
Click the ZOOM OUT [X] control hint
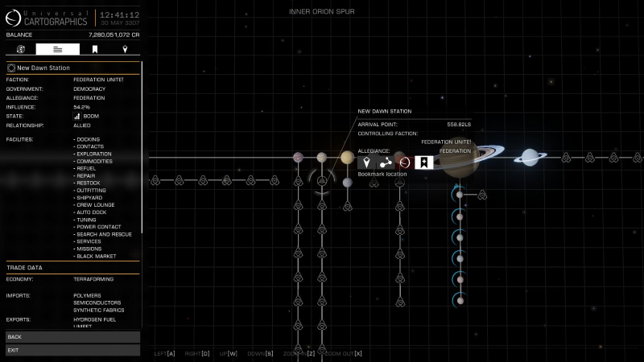(x=344, y=353)
